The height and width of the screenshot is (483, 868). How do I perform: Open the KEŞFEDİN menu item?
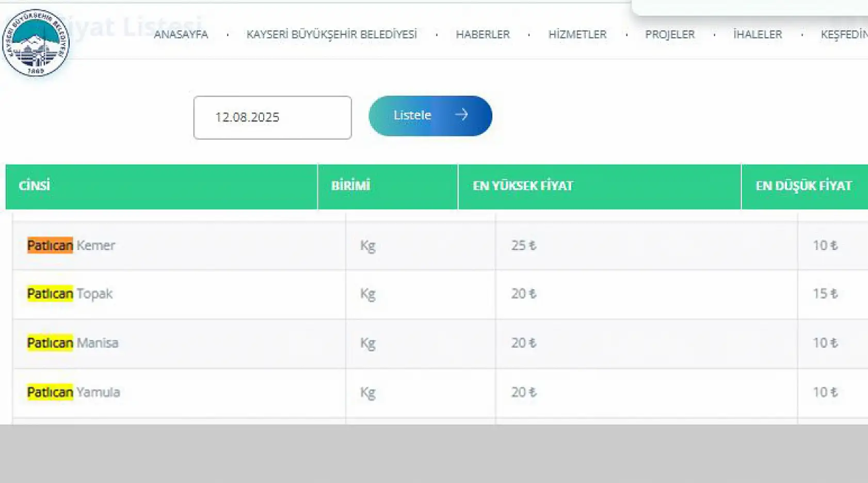844,34
